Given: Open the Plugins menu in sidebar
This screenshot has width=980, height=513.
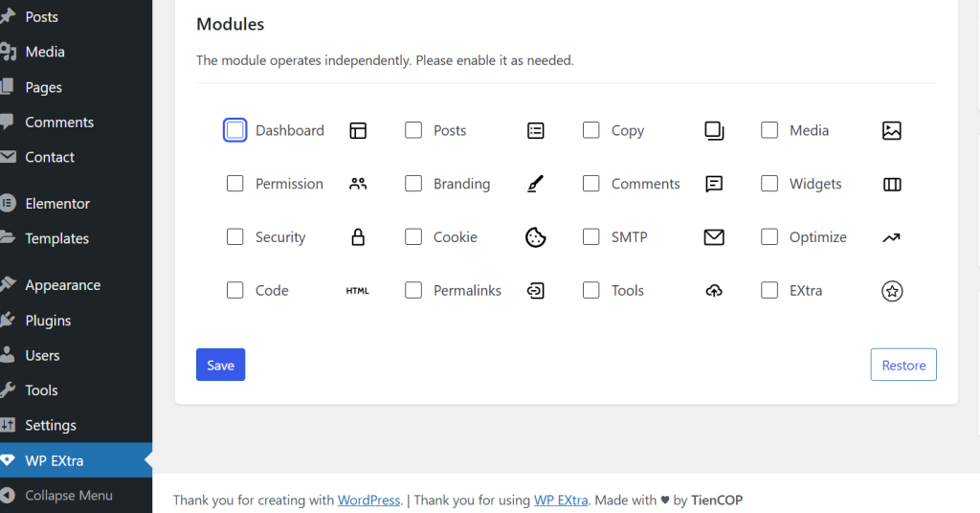Looking at the screenshot, I should [48, 321].
